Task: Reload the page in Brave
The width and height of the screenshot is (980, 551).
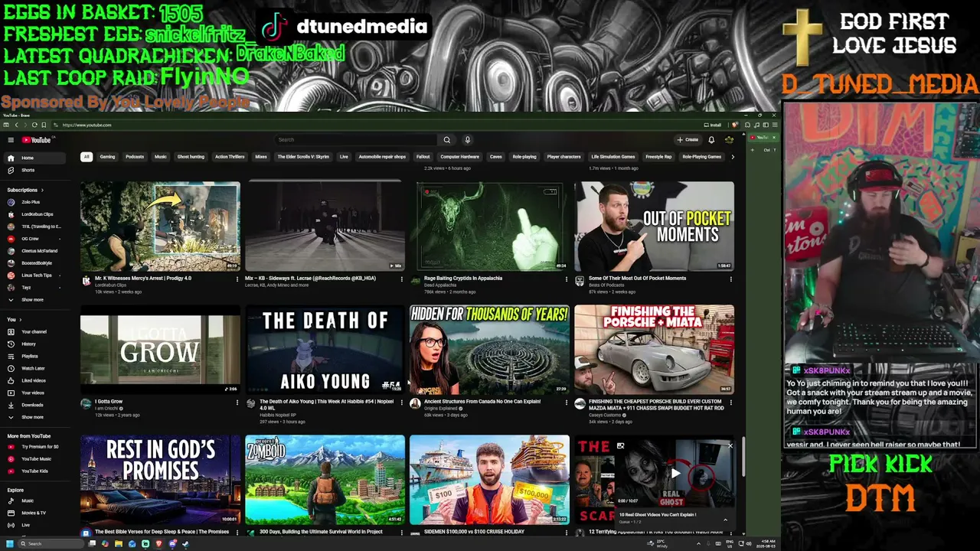Action: tap(34, 125)
